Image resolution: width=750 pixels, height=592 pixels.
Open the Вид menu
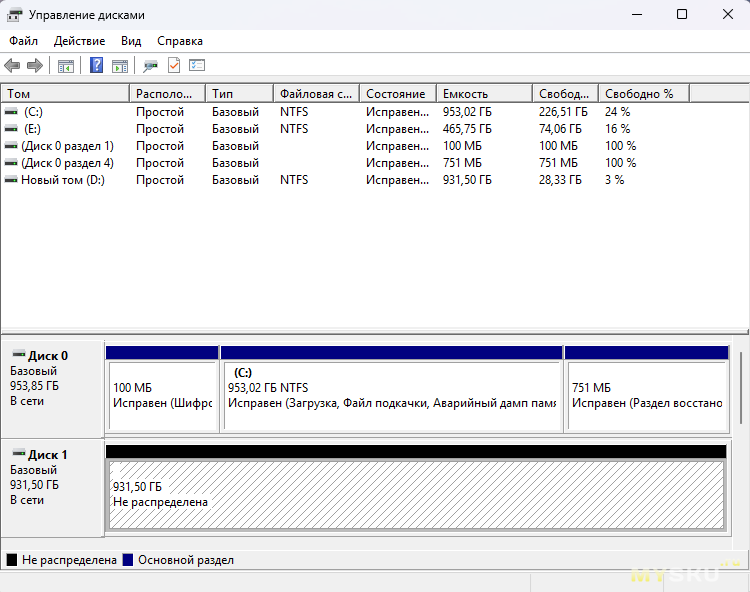pos(131,41)
